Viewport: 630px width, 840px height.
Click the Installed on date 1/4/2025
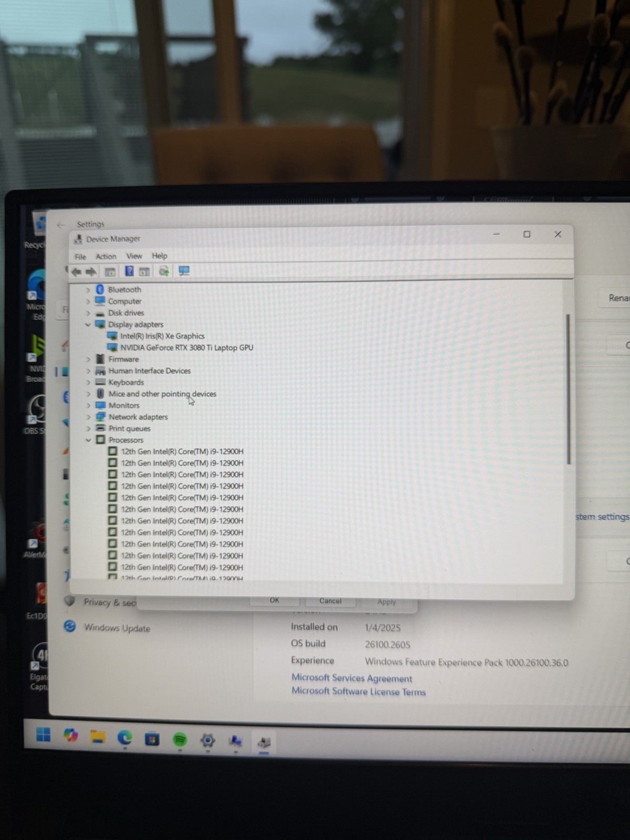[383, 628]
